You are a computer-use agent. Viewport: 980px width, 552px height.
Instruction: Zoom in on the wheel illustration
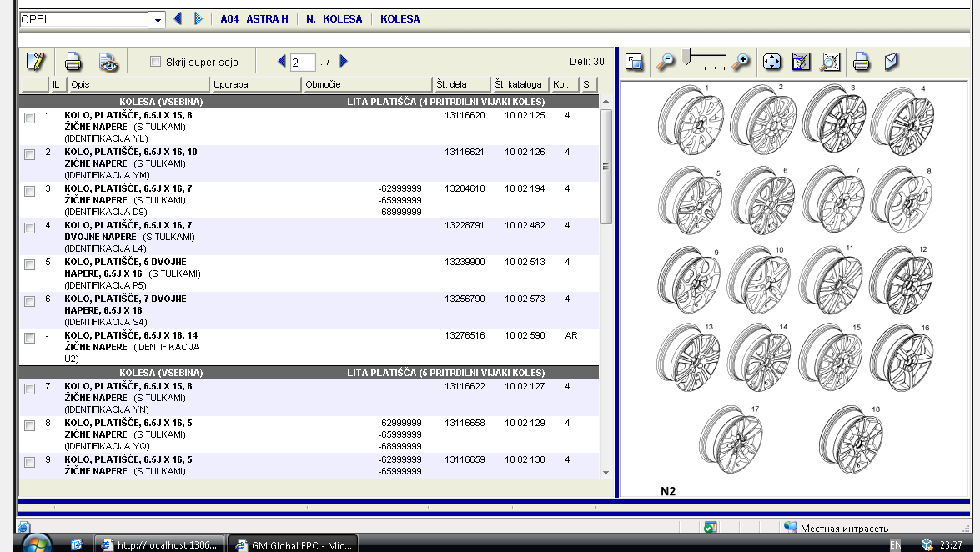(741, 61)
